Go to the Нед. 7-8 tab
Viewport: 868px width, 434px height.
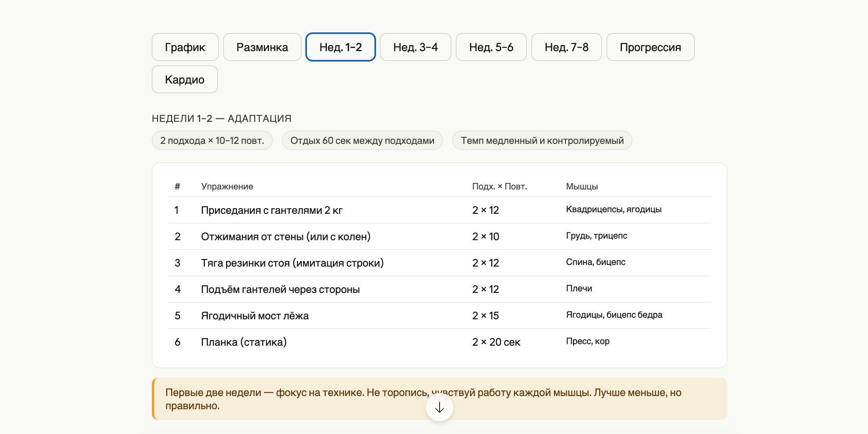tap(566, 47)
